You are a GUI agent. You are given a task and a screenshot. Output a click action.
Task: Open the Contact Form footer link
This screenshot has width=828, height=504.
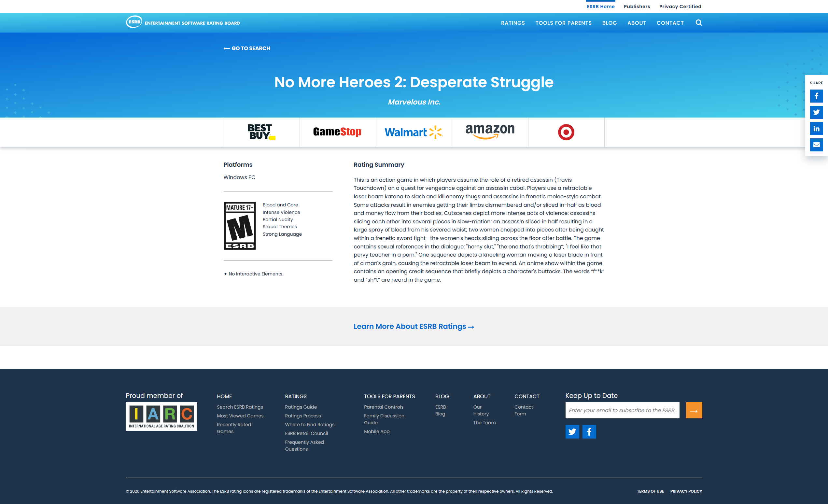click(x=523, y=410)
